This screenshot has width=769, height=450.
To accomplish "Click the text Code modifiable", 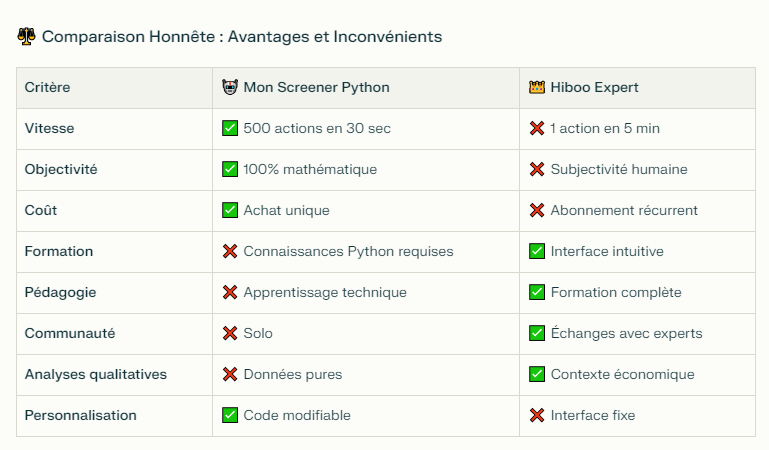I will [x=297, y=415].
